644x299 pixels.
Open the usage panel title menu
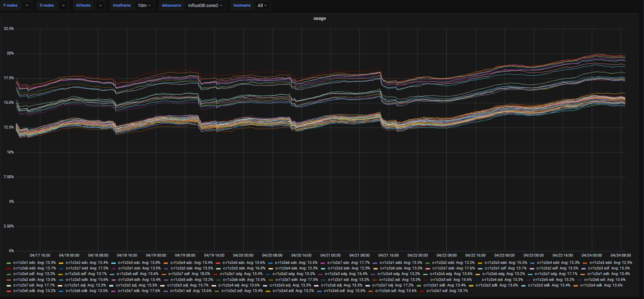[319, 18]
